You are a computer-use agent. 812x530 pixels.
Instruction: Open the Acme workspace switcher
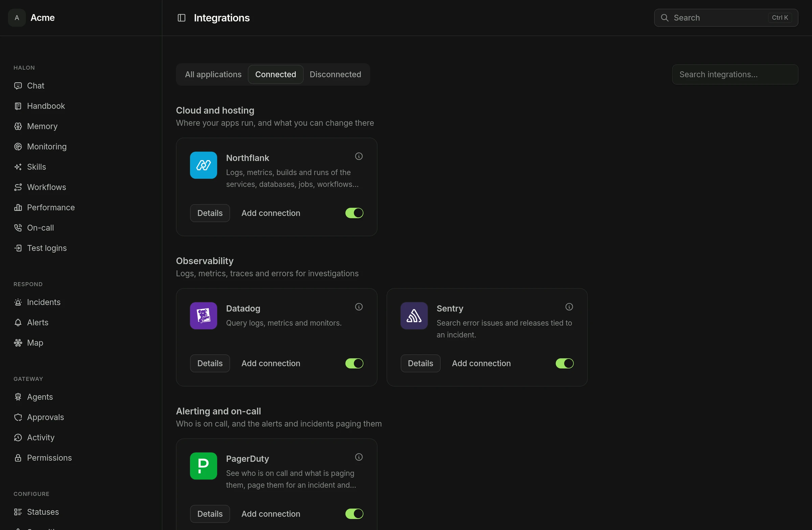pyautogui.click(x=32, y=18)
